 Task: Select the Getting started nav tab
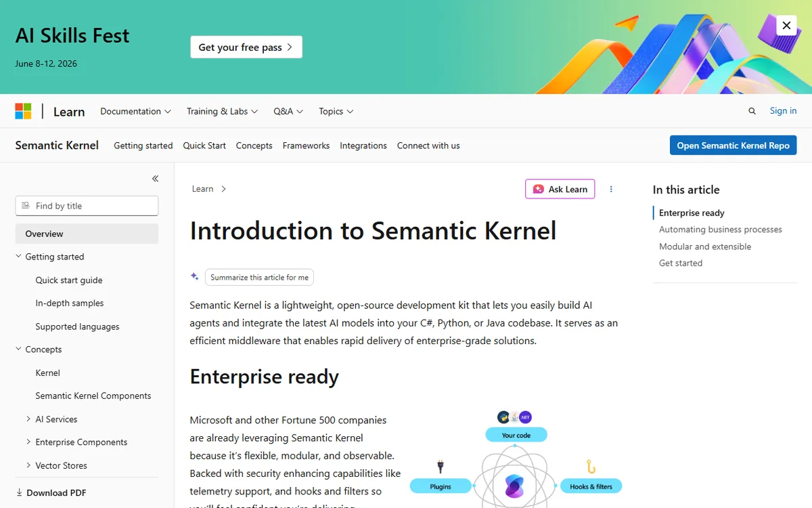tap(143, 146)
